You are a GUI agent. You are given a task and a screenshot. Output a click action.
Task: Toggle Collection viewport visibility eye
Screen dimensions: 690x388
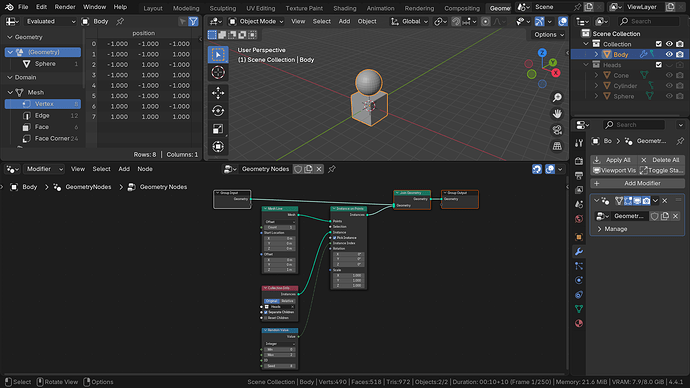coord(669,44)
